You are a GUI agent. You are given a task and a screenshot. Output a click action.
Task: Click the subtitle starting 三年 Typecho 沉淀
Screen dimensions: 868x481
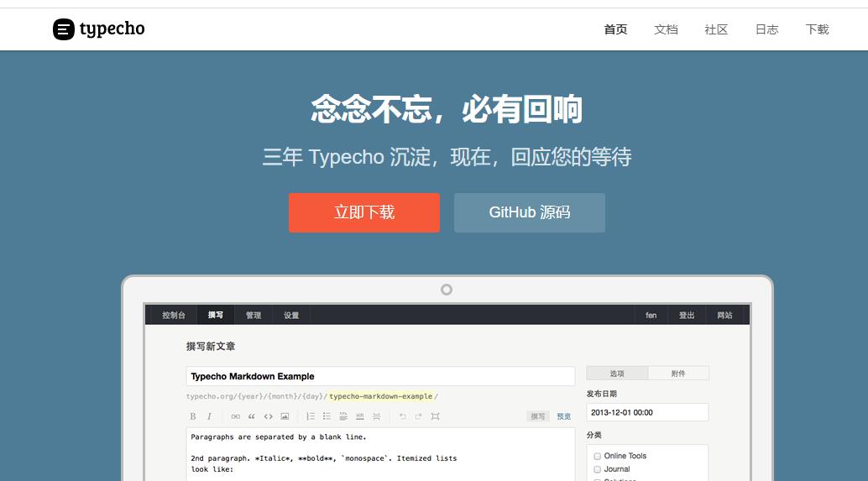click(447, 157)
